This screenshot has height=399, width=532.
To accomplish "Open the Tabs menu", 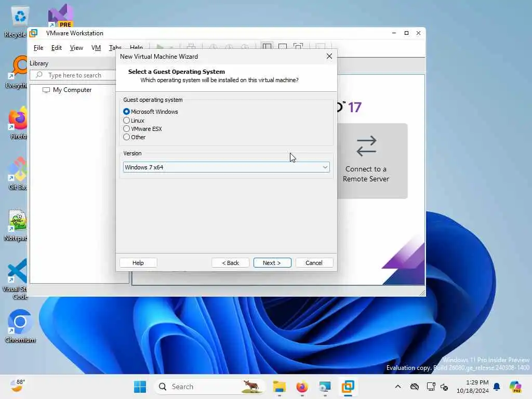I will click(x=114, y=47).
